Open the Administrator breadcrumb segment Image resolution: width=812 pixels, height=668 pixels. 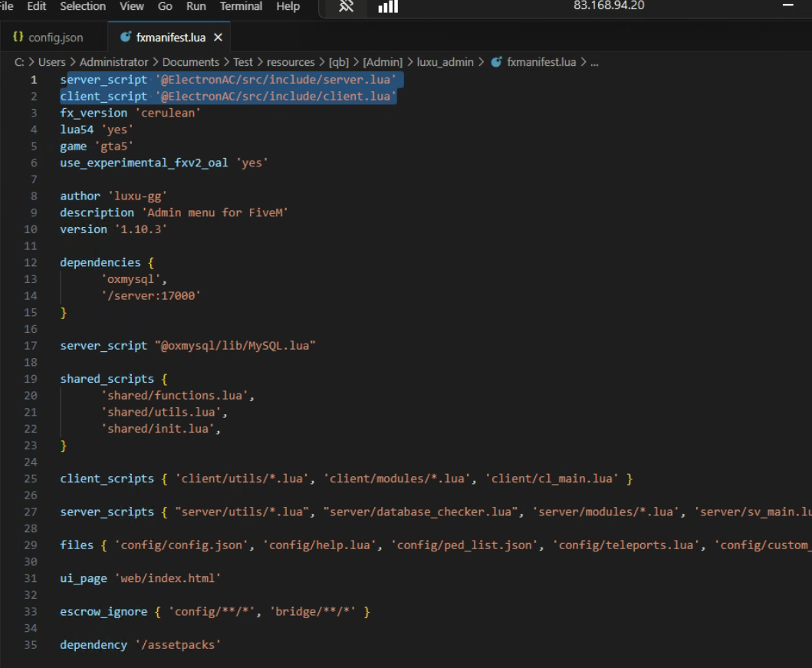pos(114,62)
